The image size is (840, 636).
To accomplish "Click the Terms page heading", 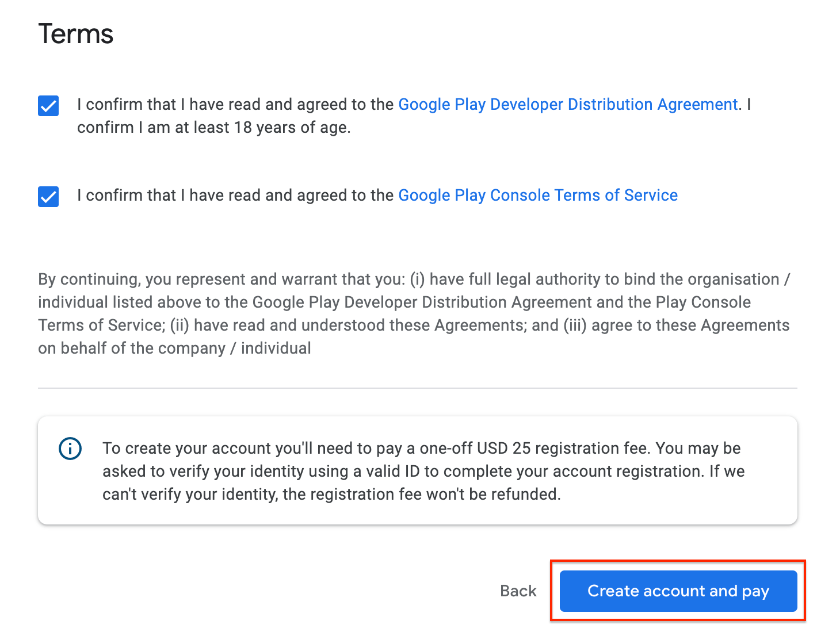I will 75,34.
